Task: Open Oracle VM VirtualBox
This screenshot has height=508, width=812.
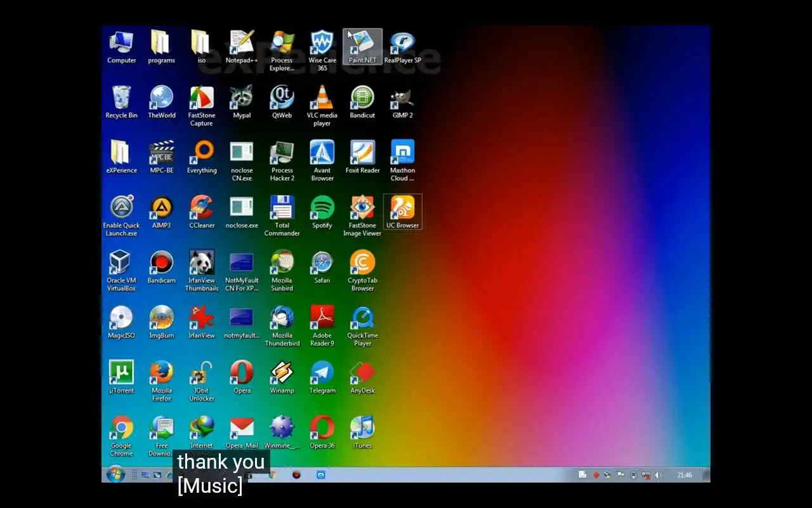Action: tap(121, 271)
